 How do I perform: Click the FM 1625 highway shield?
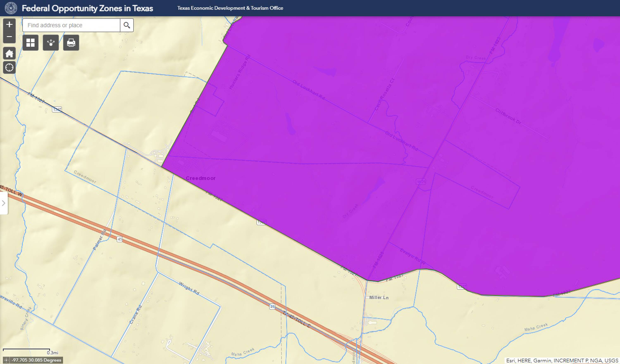[421, 182]
